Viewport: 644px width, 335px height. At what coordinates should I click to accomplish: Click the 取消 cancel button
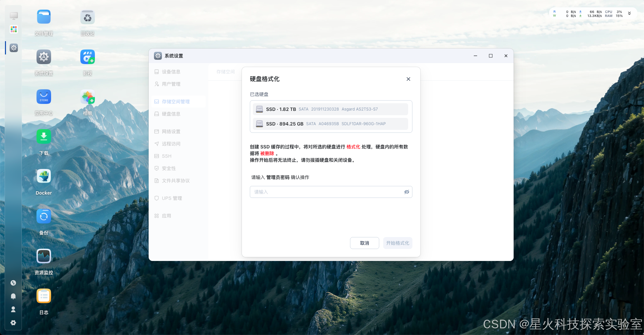click(x=365, y=243)
